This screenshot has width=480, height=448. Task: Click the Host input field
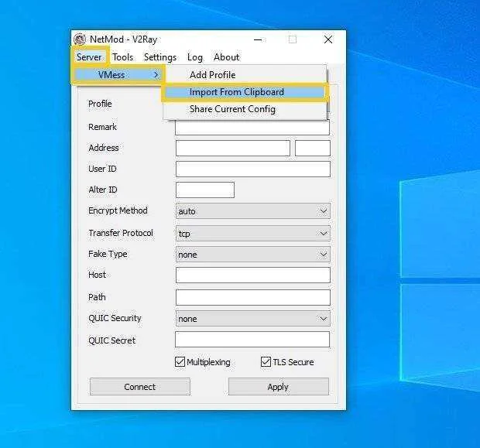click(x=253, y=275)
